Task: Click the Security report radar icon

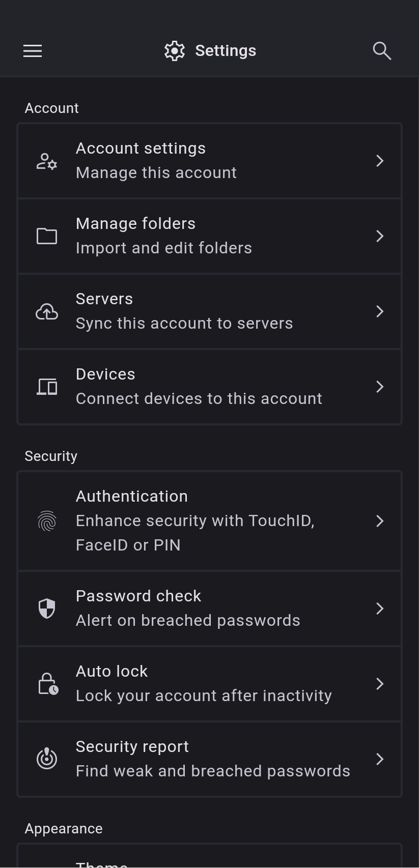Action: (47, 759)
